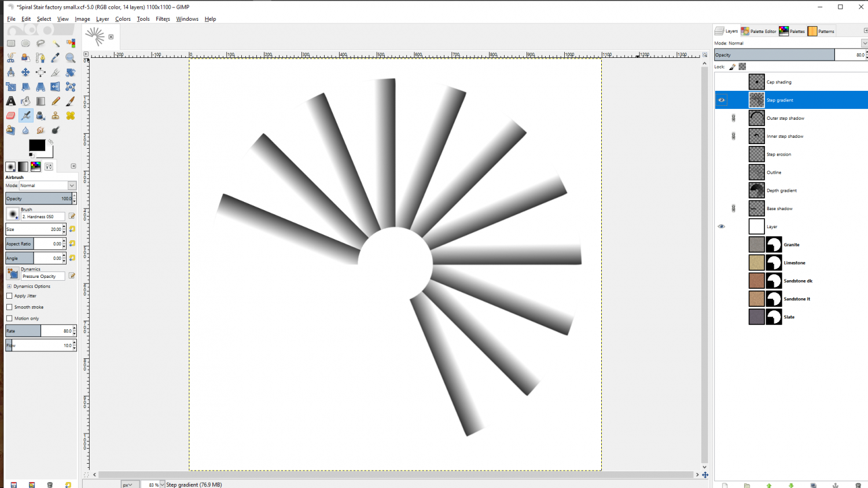Select the Color Picker eyedropper tool

(56, 58)
